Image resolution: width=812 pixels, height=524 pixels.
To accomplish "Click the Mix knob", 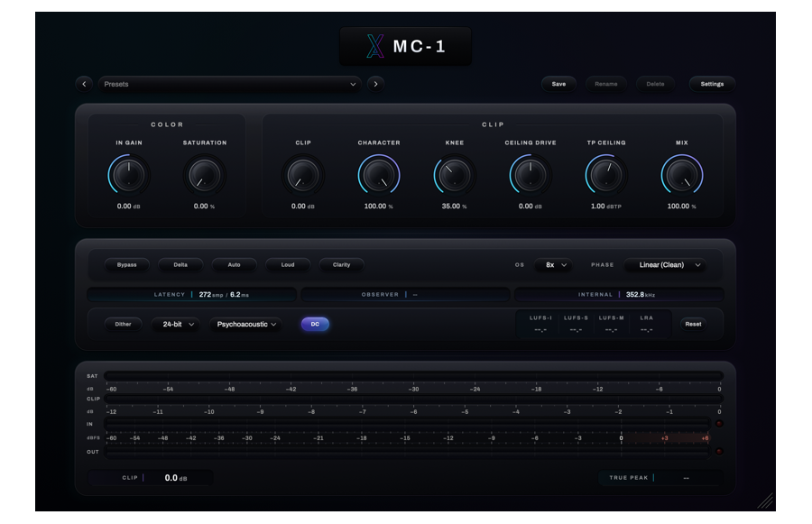I will [682, 175].
